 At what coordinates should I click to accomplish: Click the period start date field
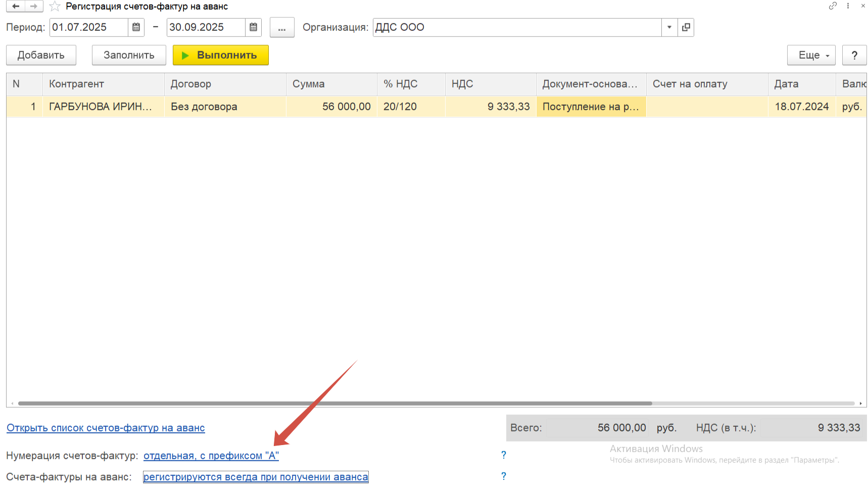[88, 27]
